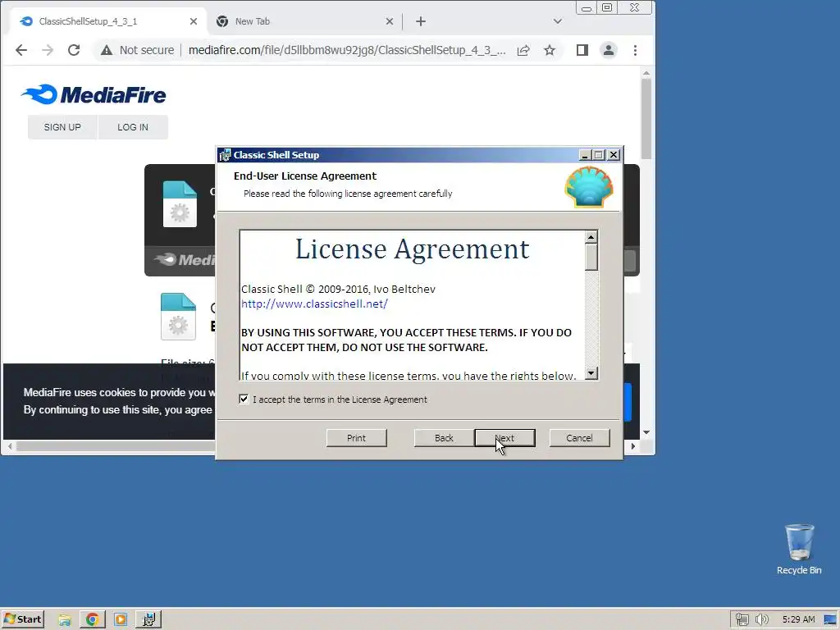The width and height of the screenshot is (840, 630).
Task: Switch to the New Tab tab
Action: 305,21
